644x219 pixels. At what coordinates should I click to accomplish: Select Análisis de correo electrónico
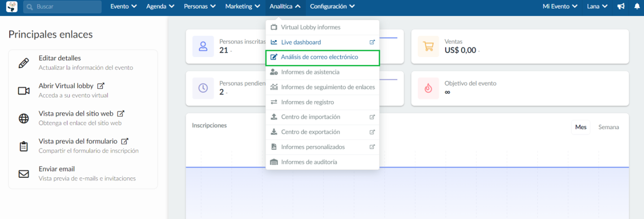322,58
